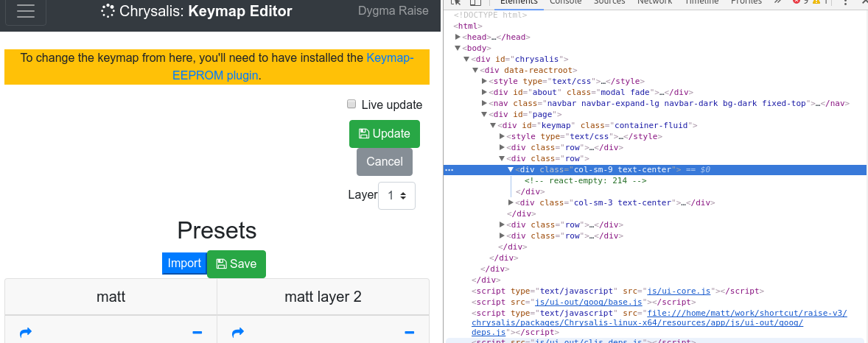
Task: Switch to the Sources tab
Action: click(x=609, y=2)
